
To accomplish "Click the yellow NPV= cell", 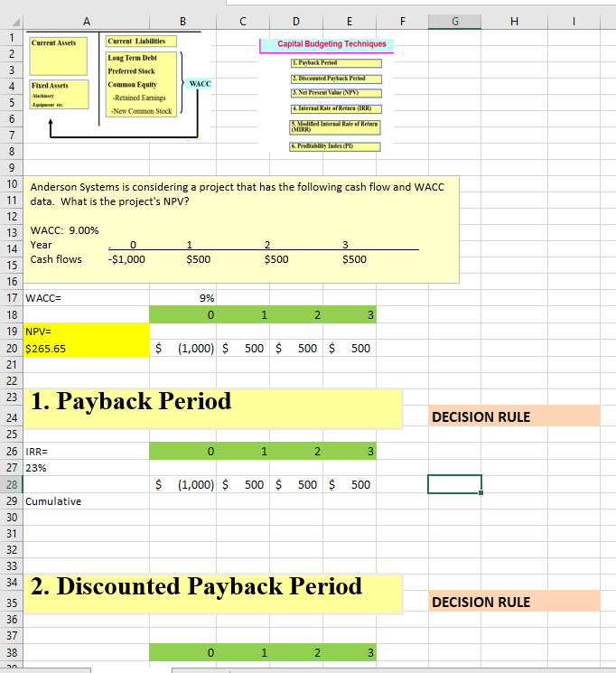I will [87, 332].
